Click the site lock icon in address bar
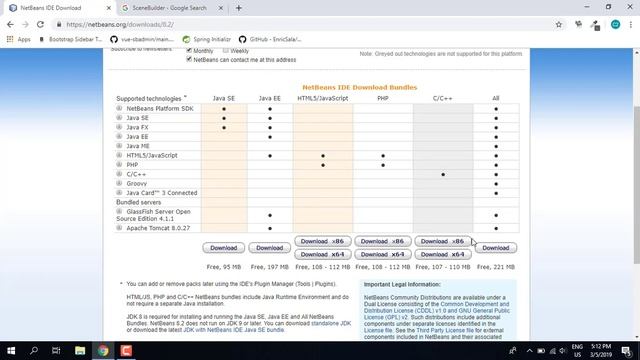This screenshot has height=360, width=640. pos(59,24)
